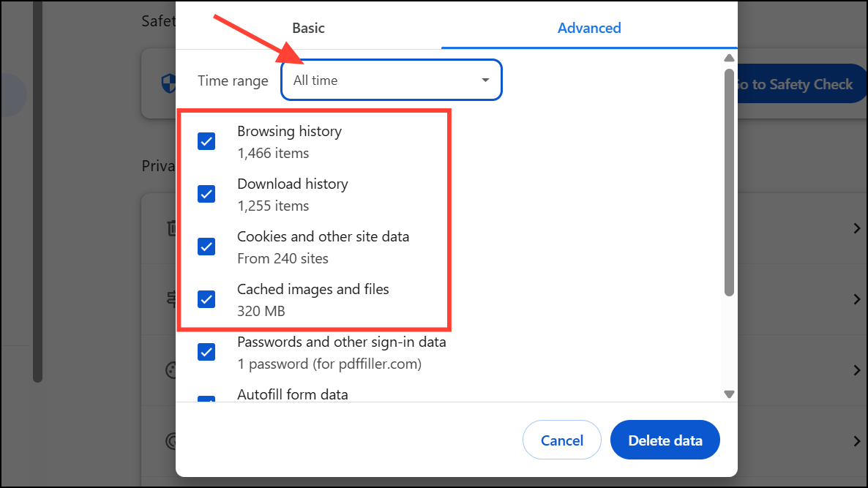Viewport: 868px width, 488px height.
Task: Uncheck the Download history checkbox
Action: tap(206, 194)
